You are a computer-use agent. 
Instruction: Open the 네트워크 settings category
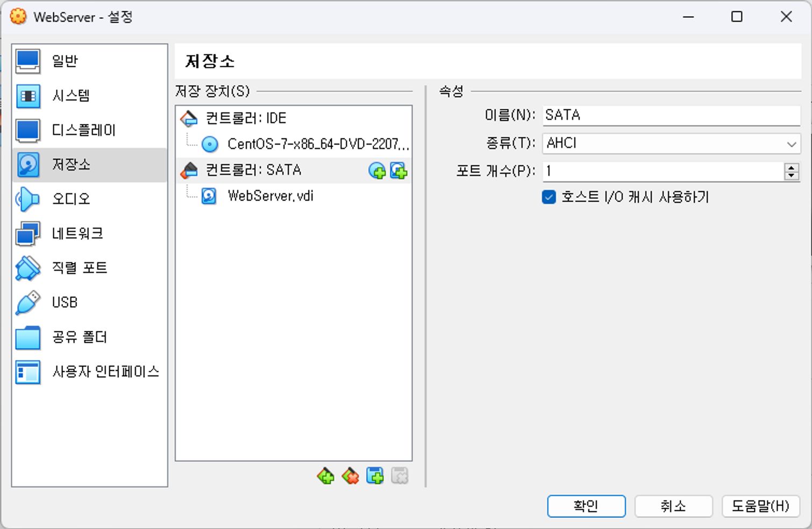[x=89, y=234]
